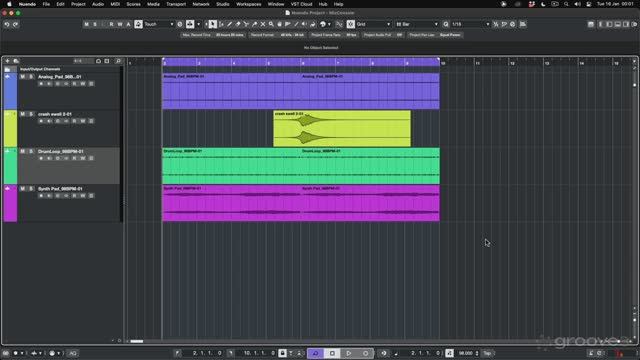Toggle global Mute deactivate M button
The image size is (640, 360).
pos(87,24)
